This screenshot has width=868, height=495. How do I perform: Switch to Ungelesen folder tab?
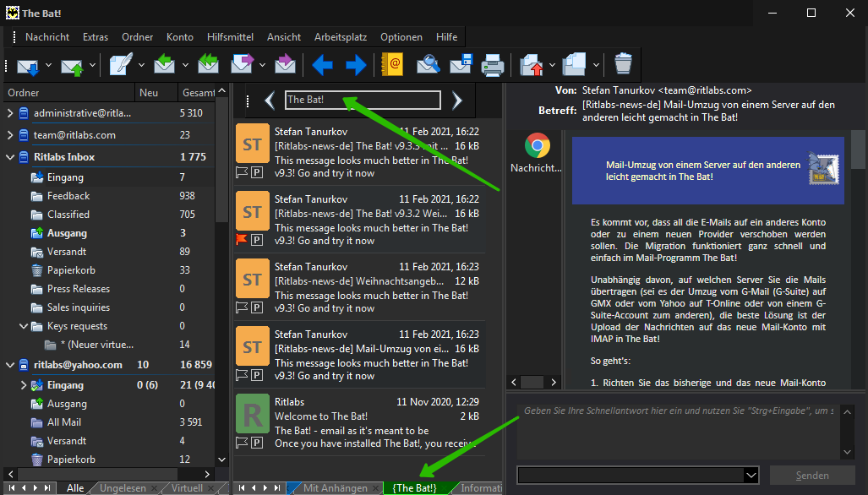pos(123,487)
